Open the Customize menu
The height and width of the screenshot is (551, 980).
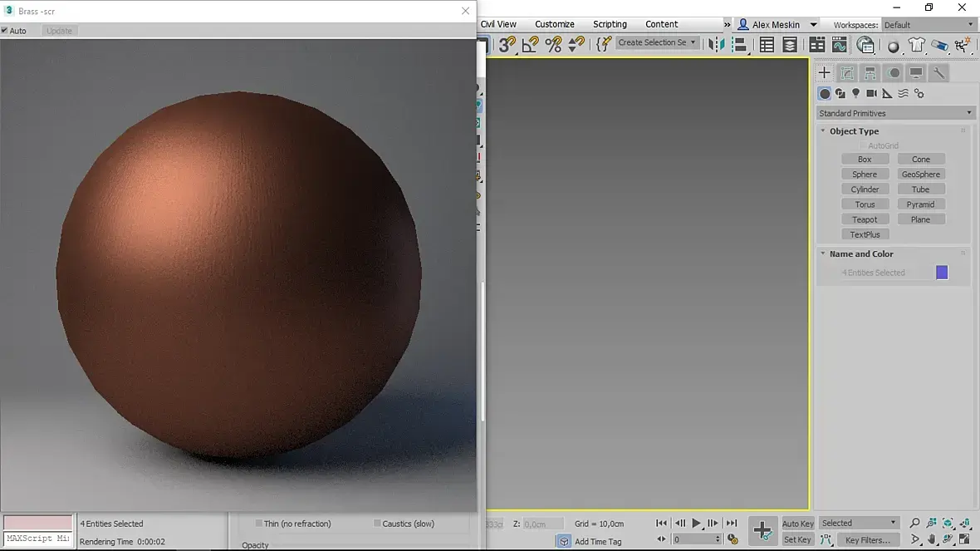coord(555,24)
